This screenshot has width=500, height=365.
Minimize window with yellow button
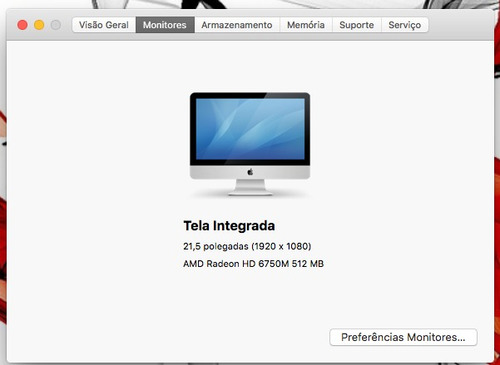[39, 25]
